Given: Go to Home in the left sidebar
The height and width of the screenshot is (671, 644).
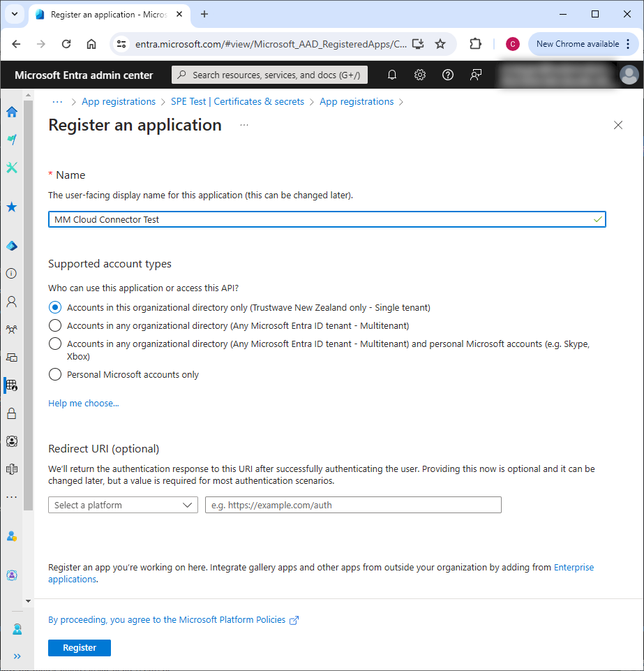Looking at the screenshot, I should (12, 112).
